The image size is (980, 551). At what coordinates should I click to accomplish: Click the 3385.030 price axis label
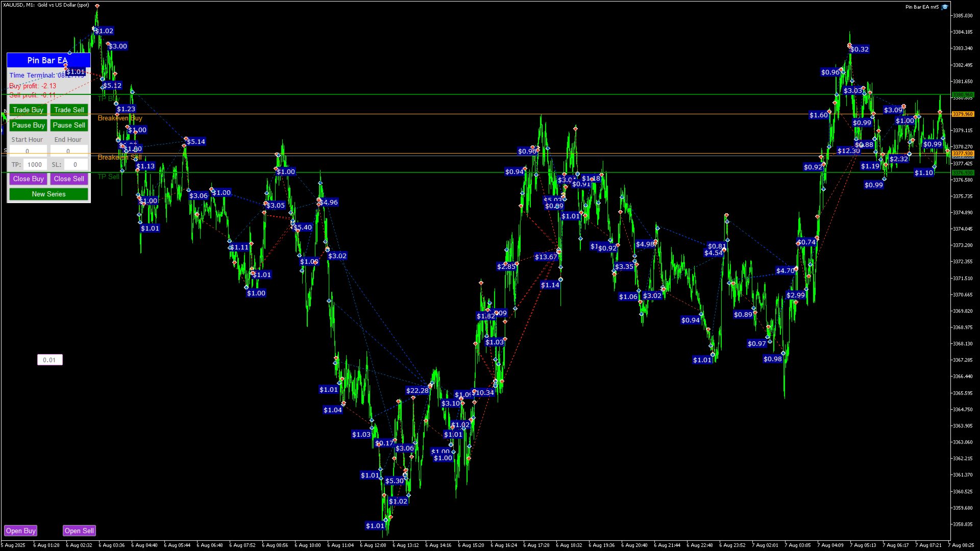coord(963,16)
